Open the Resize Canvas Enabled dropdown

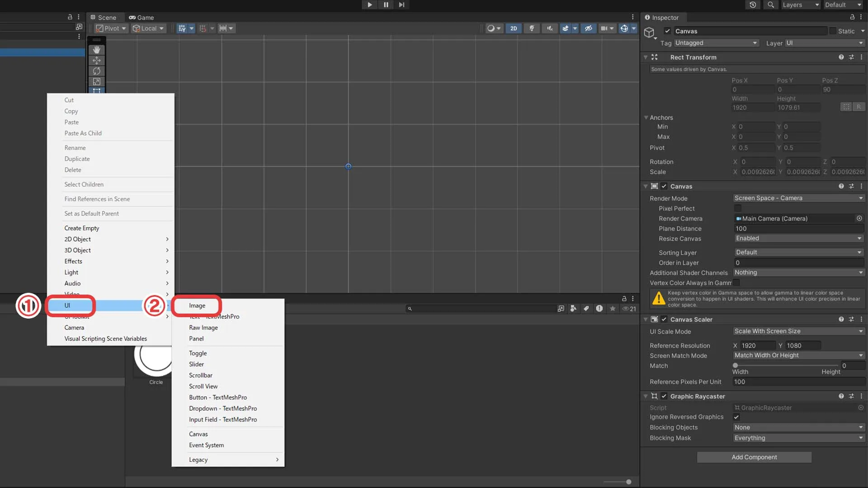coord(798,239)
